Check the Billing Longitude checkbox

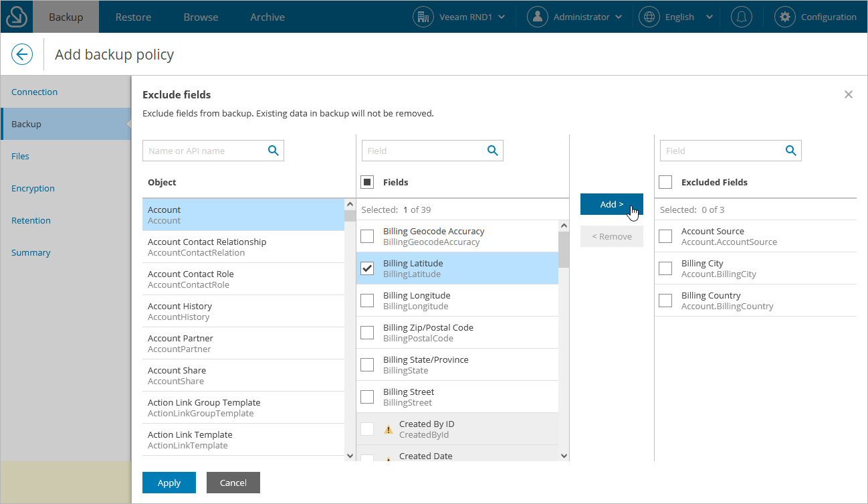(366, 300)
